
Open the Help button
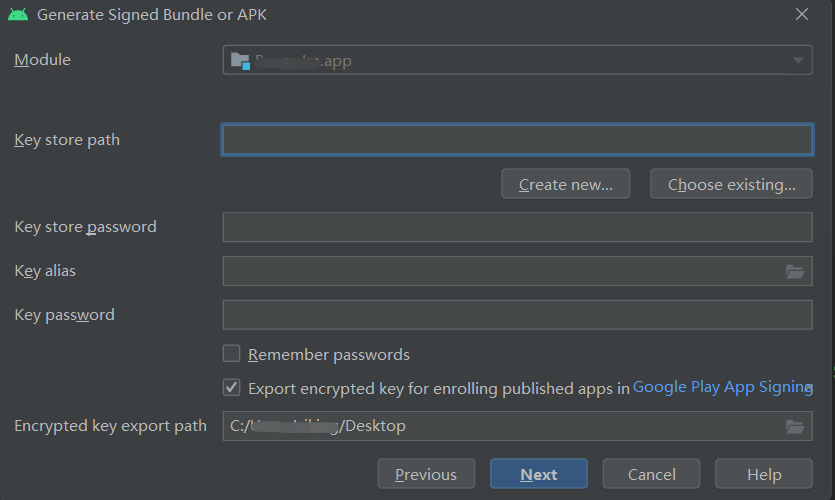click(x=764, y=474)
